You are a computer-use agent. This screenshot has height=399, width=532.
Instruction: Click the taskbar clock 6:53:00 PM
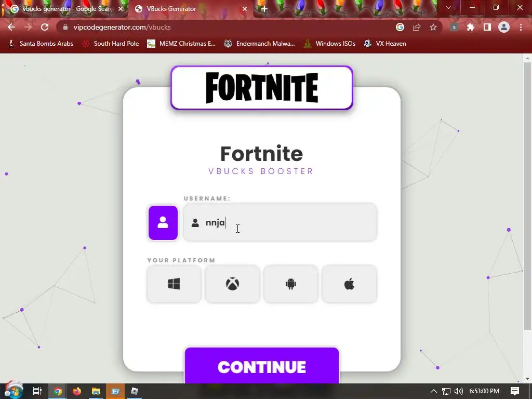[x=484, y=391]
